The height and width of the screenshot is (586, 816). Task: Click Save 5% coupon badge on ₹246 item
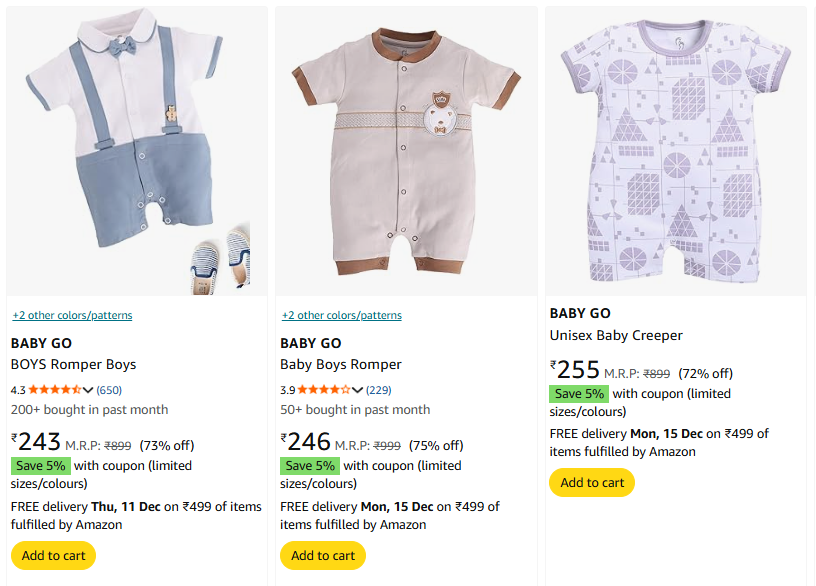pos(310,466)
